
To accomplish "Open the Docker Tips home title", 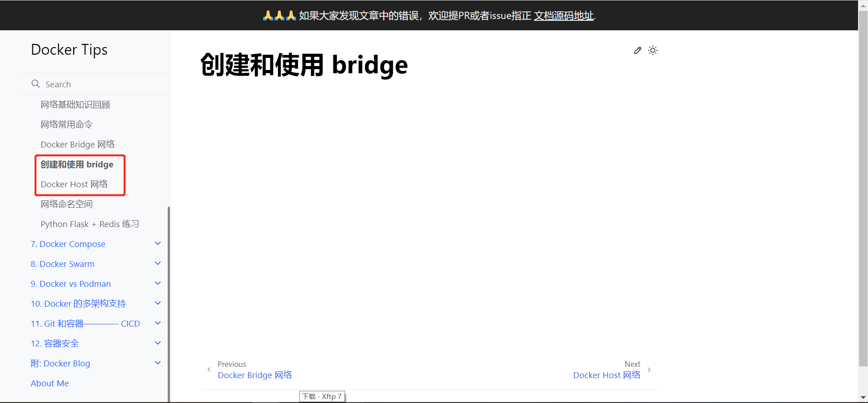I will [69, 49].
